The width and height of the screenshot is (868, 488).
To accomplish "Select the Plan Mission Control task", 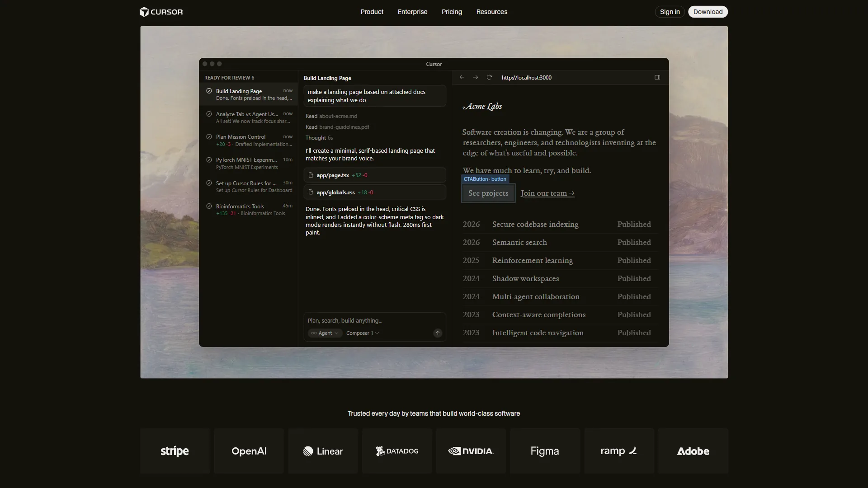I will pyautogui.click(x=249, y=141).
